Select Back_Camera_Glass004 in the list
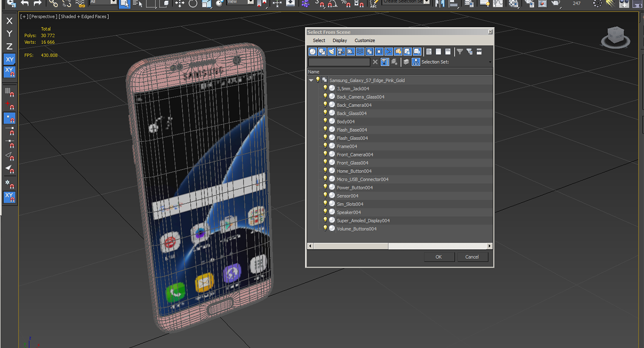Screen dimensions: 644x348 click(x=361, y=97)
